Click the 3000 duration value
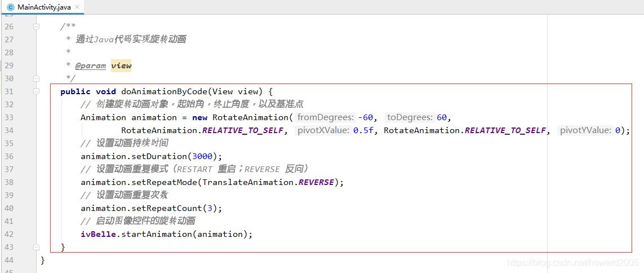The width and height of the screenshot is (644, 273). (x=202, y=156)
